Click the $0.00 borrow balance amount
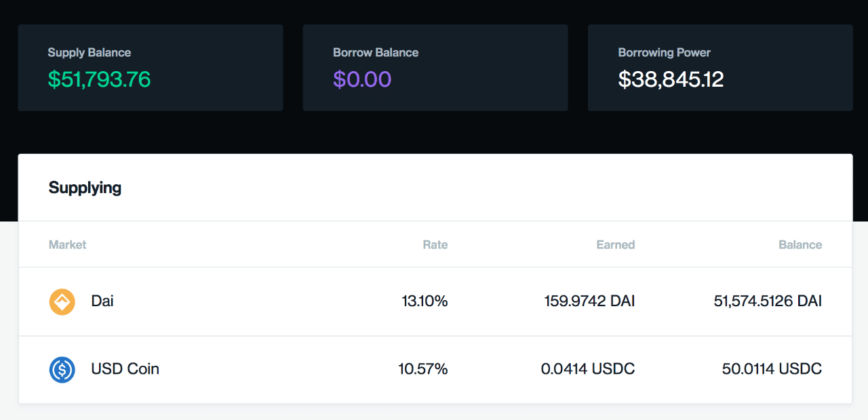The width and height of the screenshot is (868, 420). tap(362, 80)
